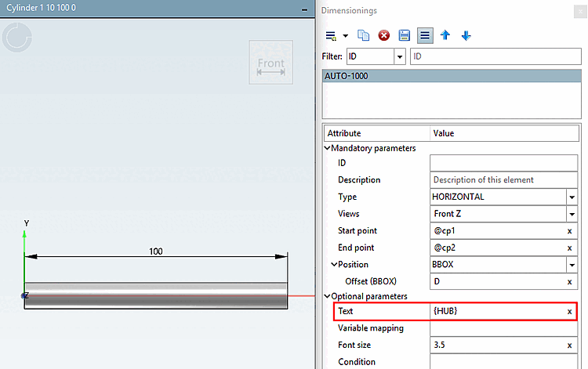Screen dimensions: 588x369
Task: Clear the Start point @cp1 value
Action: click(x=569, y=231)
